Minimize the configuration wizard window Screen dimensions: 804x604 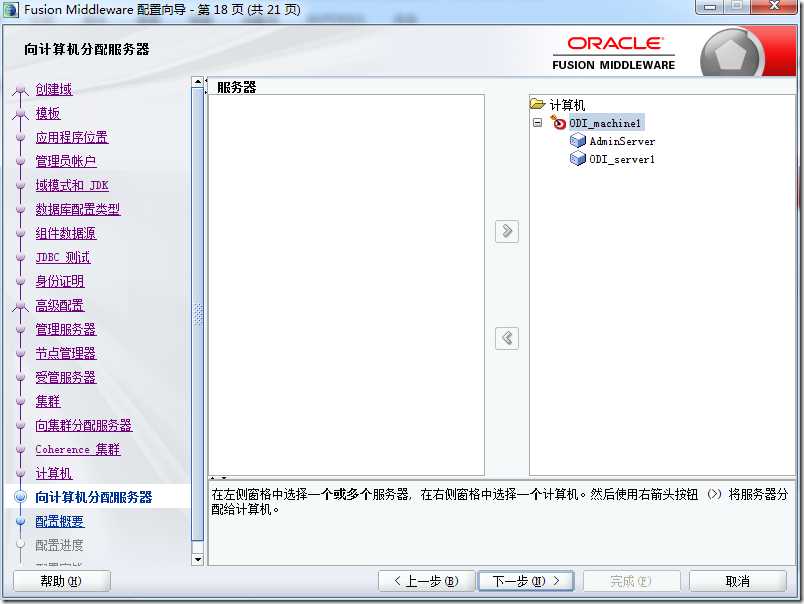click(x=710, y=7)
